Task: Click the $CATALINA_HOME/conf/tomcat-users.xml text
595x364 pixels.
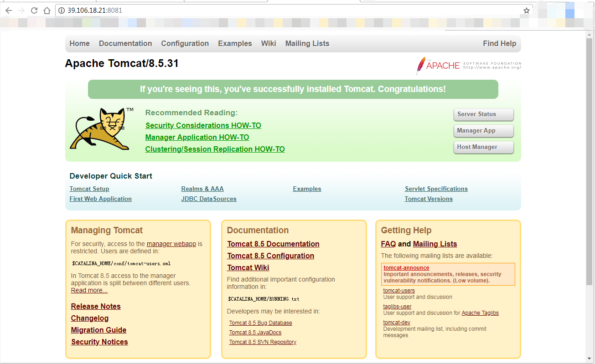Action: (x=121, y=263)
